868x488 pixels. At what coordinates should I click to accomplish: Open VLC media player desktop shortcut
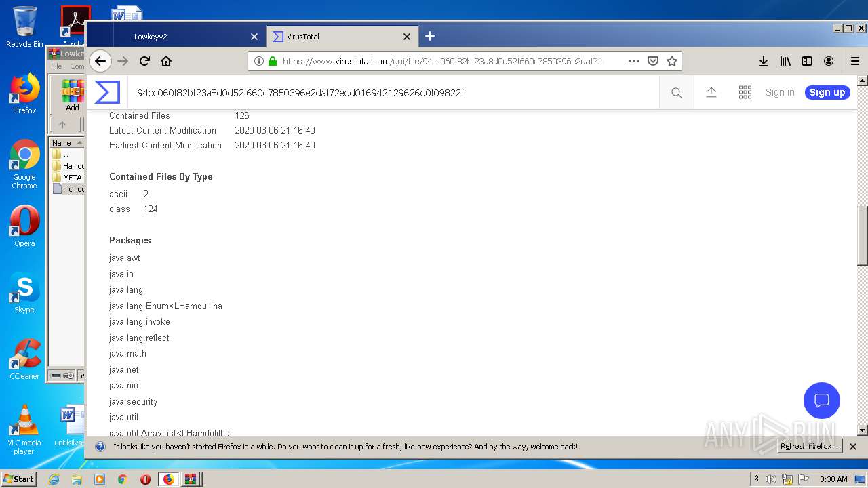coord(24,430)
